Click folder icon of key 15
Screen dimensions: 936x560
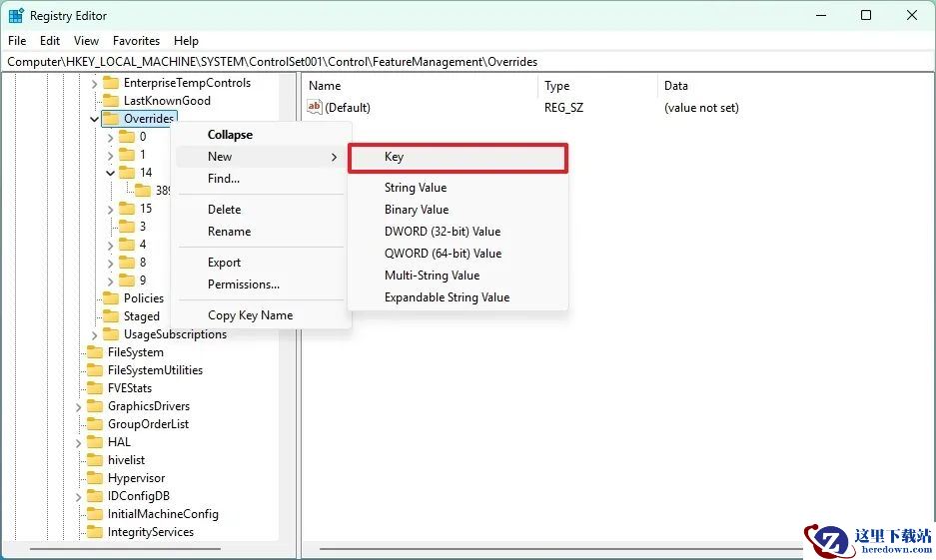coord(127,209)
